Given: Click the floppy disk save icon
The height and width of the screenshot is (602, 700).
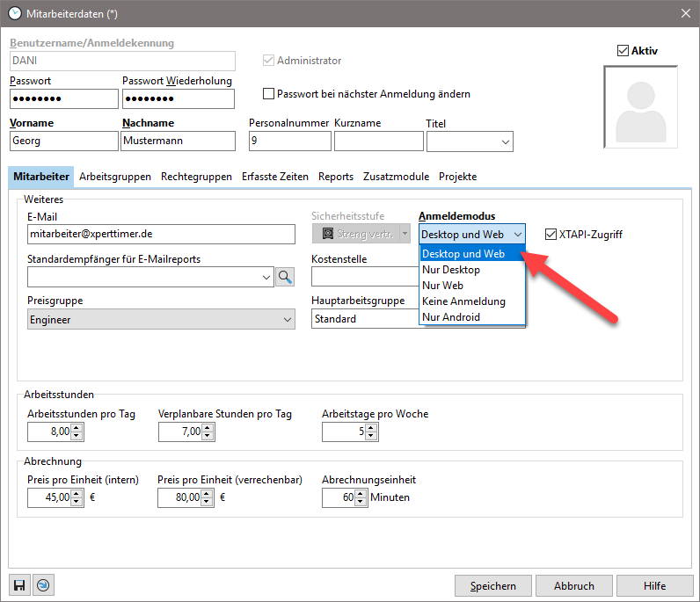Looking at the screenshot, I should coord(19,585).
